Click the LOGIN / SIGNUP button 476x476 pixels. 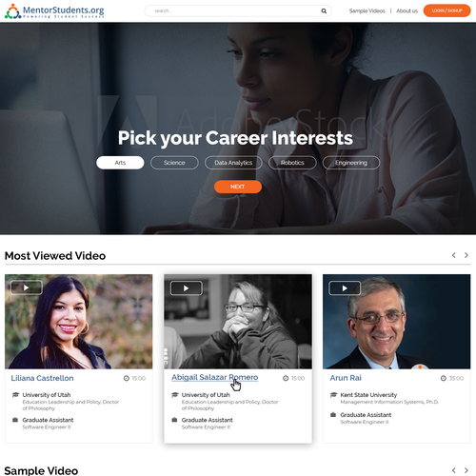tap(446, 10)
